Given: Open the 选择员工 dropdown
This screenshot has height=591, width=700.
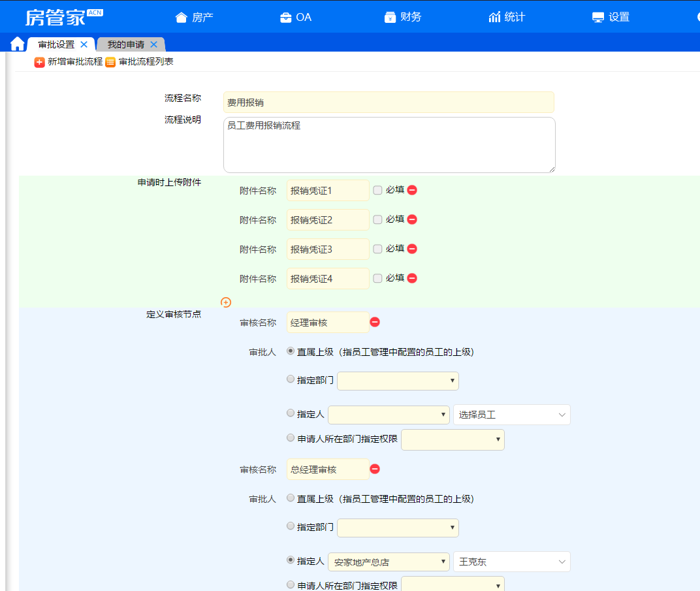Looking at the screenshot, I should coord(511,415).
